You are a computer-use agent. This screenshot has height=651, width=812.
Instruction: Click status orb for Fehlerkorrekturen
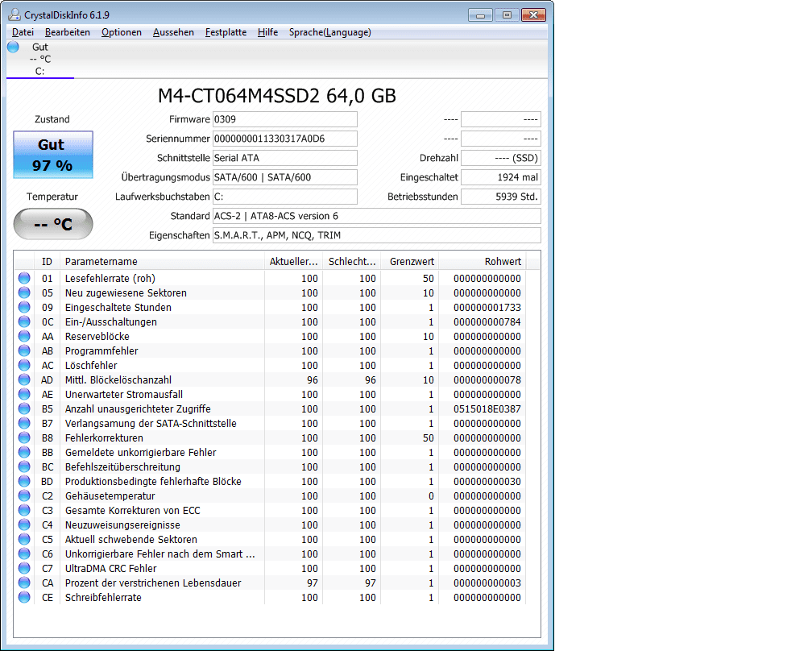(24, 437)
